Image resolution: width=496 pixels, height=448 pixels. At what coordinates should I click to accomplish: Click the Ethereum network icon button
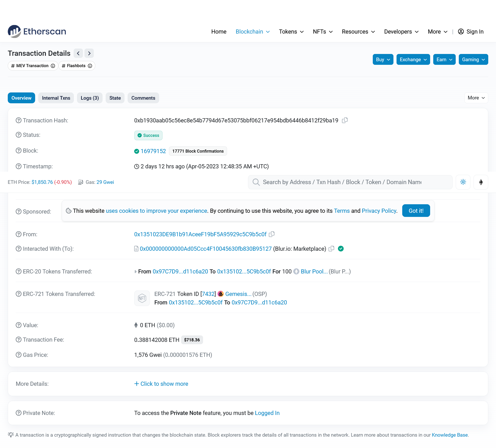point(481,182)
